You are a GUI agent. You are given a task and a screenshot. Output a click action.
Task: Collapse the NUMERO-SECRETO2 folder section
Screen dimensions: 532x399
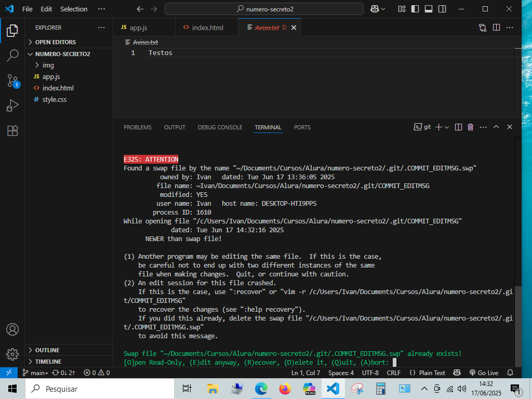click(69, 54)
